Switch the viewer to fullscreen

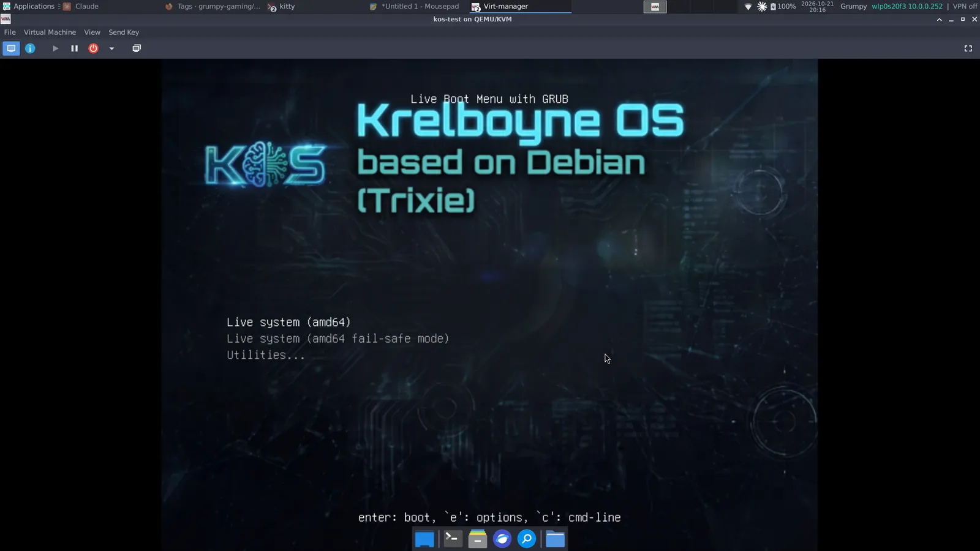click(x=968, y=48)
